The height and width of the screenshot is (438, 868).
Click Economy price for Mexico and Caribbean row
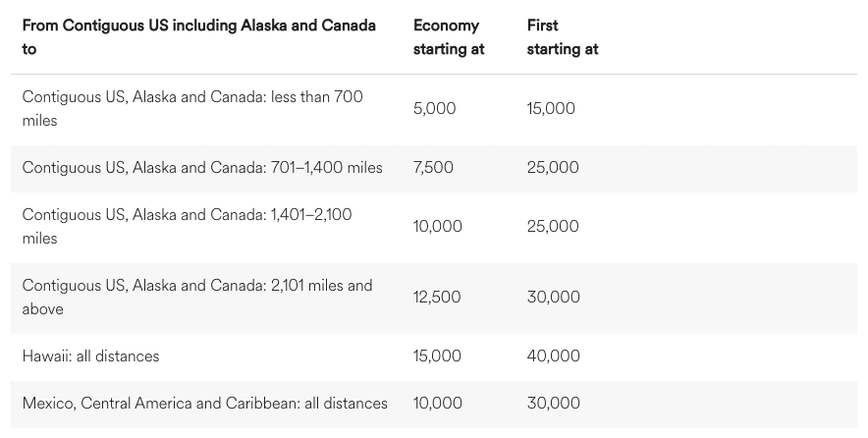[438, 403]
